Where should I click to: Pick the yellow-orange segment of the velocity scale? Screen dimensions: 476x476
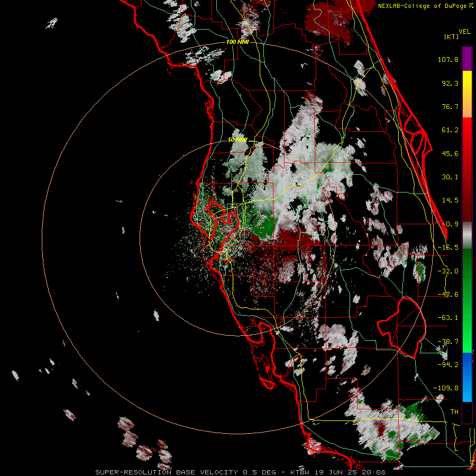point(467,94)
